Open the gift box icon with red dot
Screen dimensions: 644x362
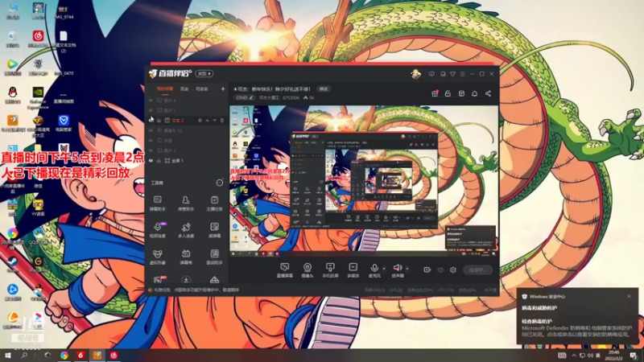[x=435, y=93]
